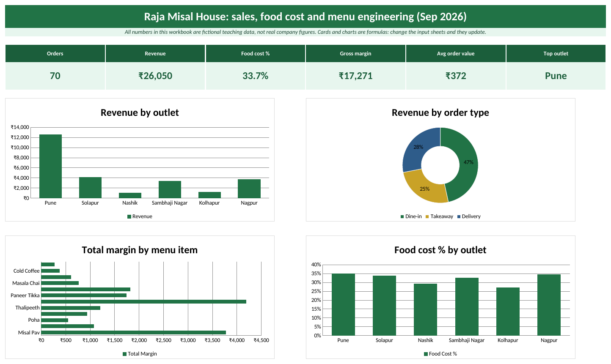Select the Solapur bar in Revenue by outlet

pos(90,188)
